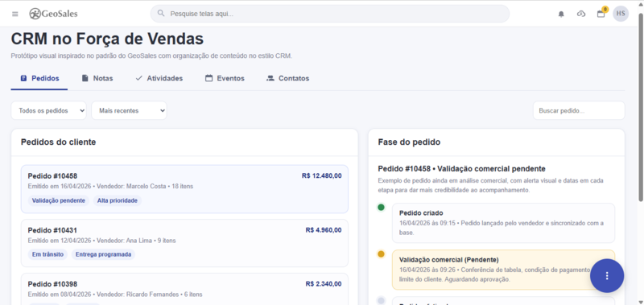The height and width of the screenshot is (305, 644).
Task: Click the R$ 2.340,00 amount
Action: (x=324, y=283)
